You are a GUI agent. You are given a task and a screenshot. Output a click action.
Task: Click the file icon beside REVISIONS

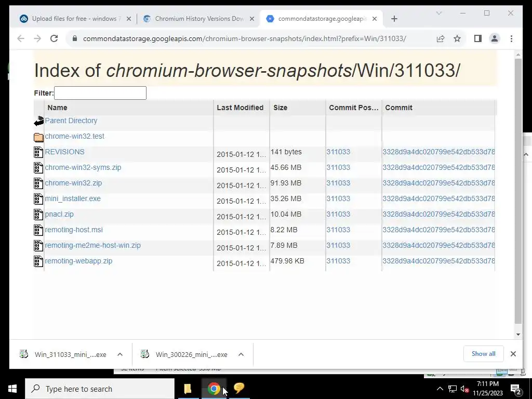pos(38,152)
